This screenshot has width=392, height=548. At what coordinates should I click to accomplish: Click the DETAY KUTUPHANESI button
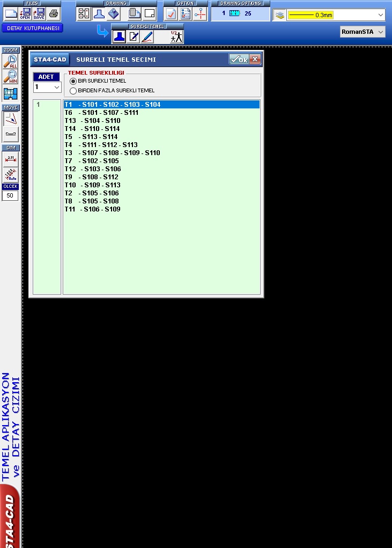[32, 28]
